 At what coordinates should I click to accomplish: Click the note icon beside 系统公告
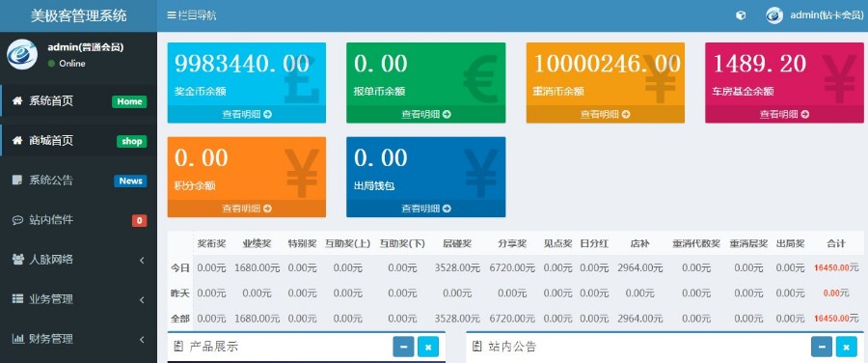[x=17, y=181]
